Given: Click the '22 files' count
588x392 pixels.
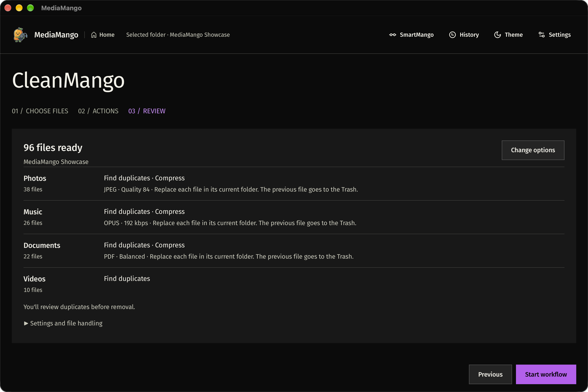Looking at the screenshot, I should point(33,256).
